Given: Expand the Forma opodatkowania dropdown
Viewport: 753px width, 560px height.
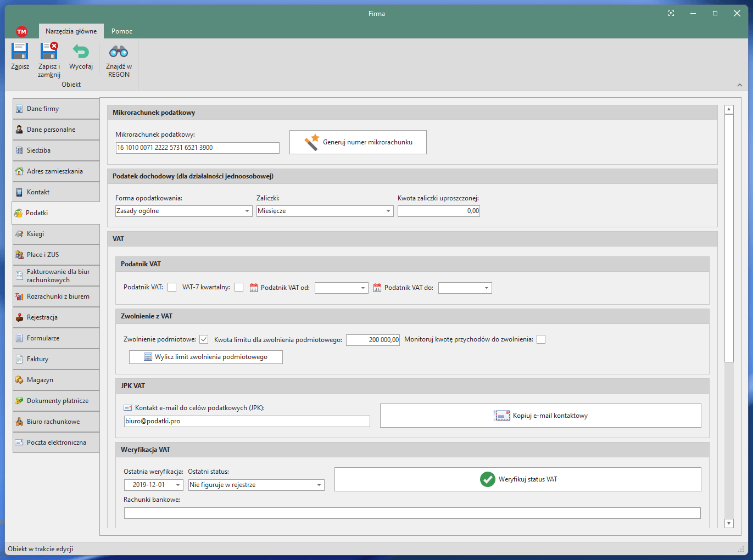Looking at the screenshot, I should pyautogui.click(x=247, y=211).
